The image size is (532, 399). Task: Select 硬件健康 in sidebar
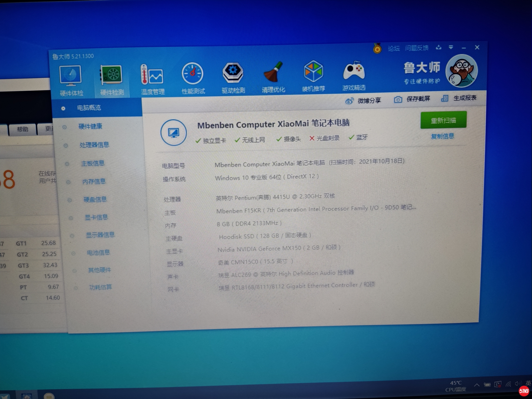[90, 126]
